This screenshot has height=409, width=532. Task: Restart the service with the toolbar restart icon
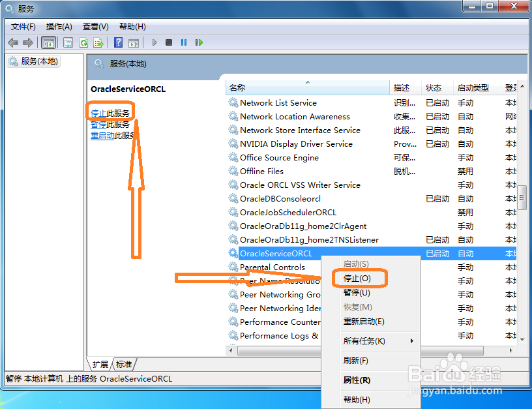199,42
